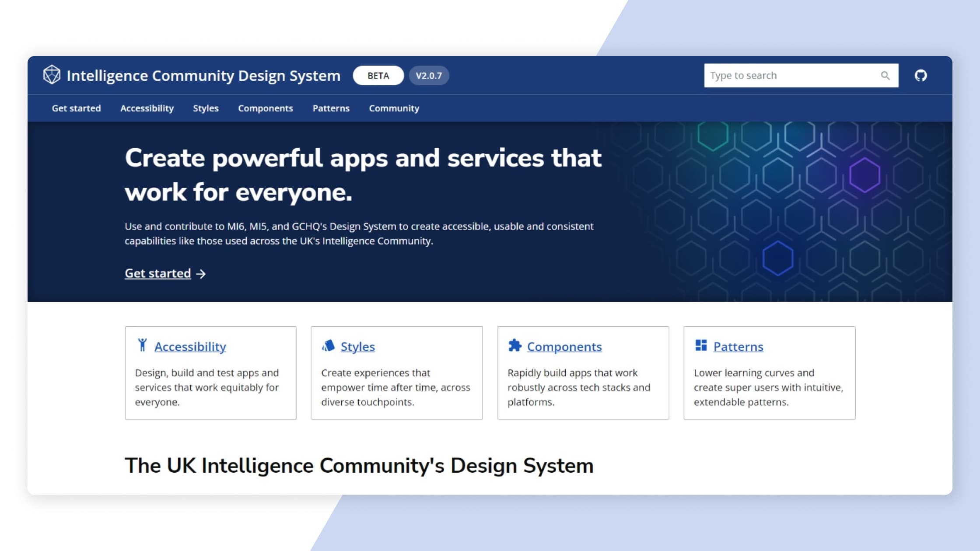Click the Styles card swatch icon

(328, 345)
